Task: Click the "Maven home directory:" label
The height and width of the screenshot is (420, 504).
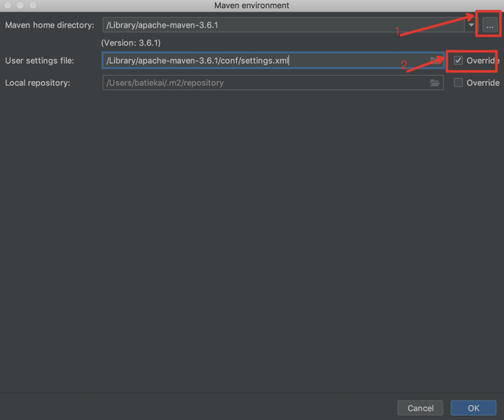Action: pos(50,25)
